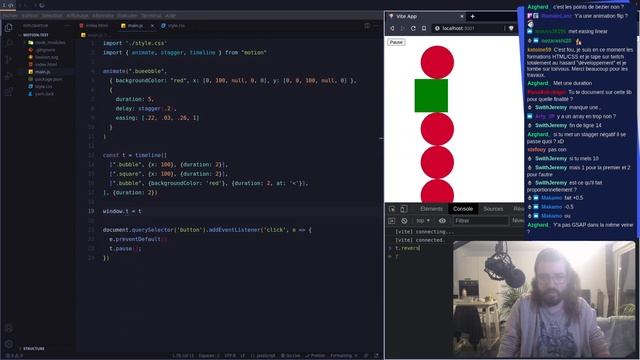Collapse the MOTION-TEST folder section
Image resolution: width=640 pixels, height=360 pixels.
[x=36, y=35]
